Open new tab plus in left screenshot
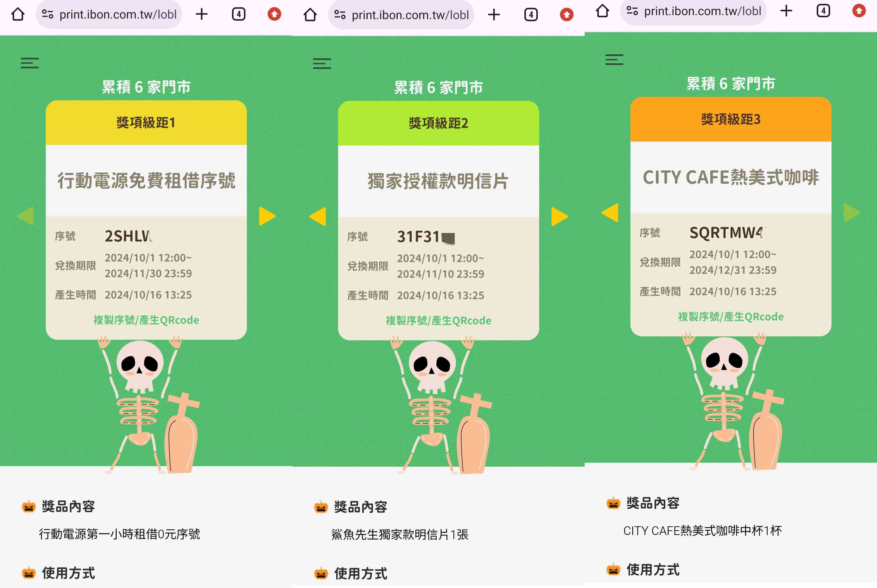The height and width of the screenshot is (588, 877). [x=201, y=14]
